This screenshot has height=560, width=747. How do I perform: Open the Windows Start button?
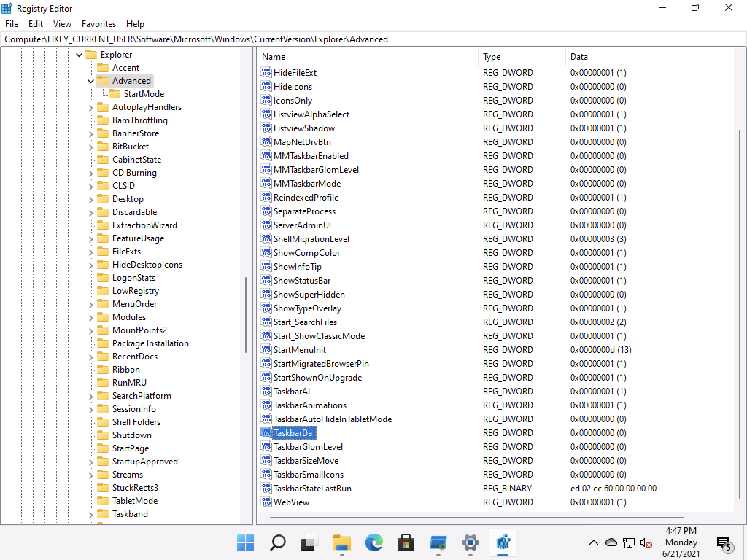point(246,542)
